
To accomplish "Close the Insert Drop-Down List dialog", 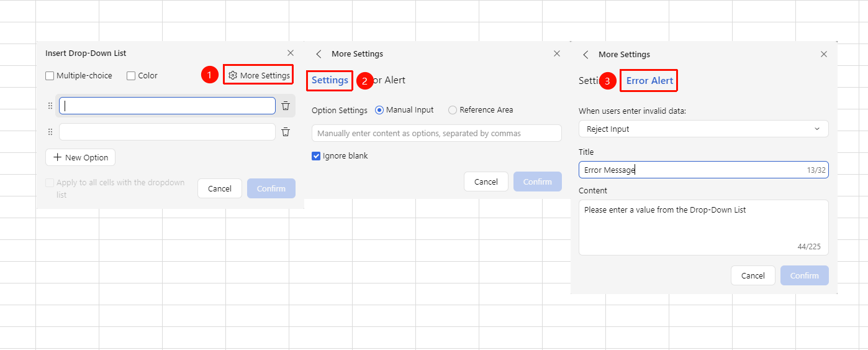I will click(x=291, y=53).
